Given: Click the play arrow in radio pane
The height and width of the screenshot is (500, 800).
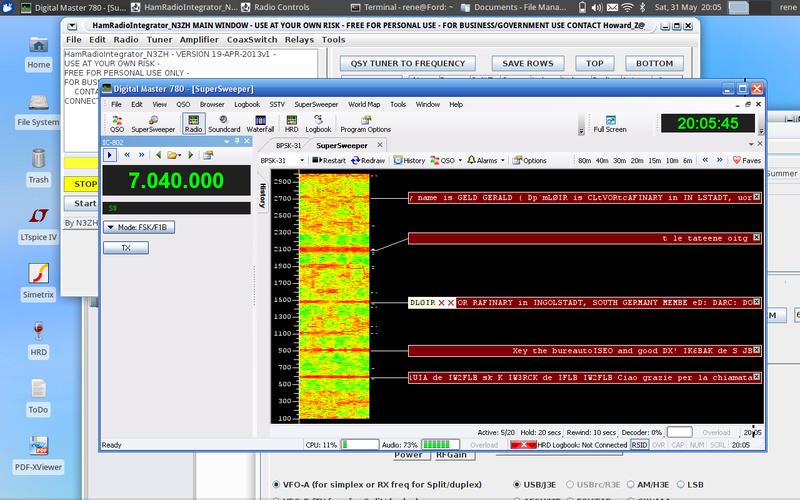Looking at the screenshot, I should pos(110,155).
